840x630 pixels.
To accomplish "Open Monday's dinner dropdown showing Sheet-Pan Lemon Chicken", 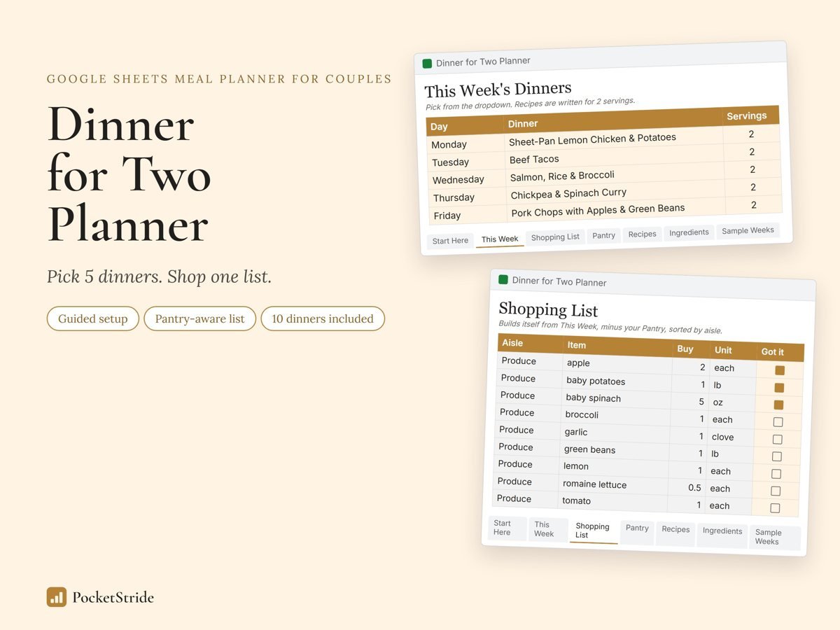I will (613, 139).
